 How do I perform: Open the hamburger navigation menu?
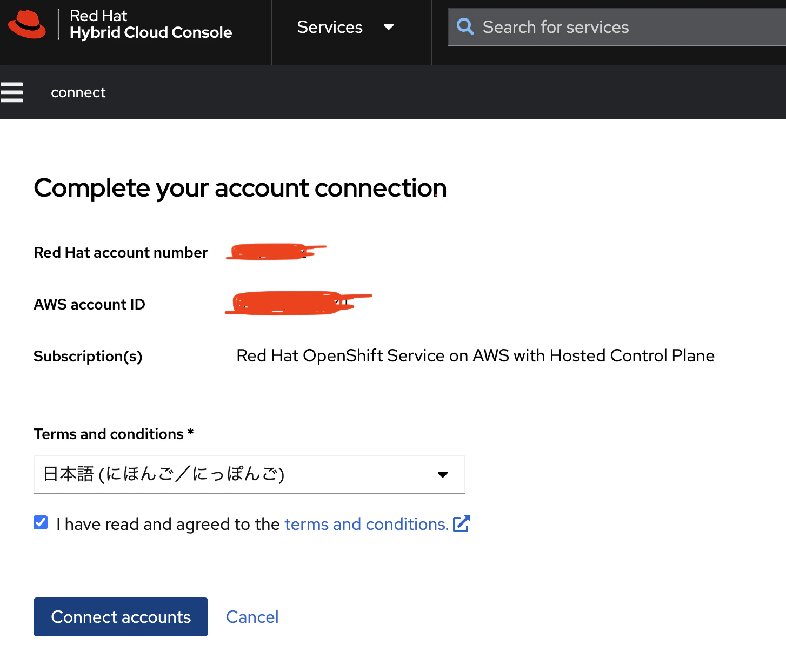pyautogui.click(x=12, y=92)
